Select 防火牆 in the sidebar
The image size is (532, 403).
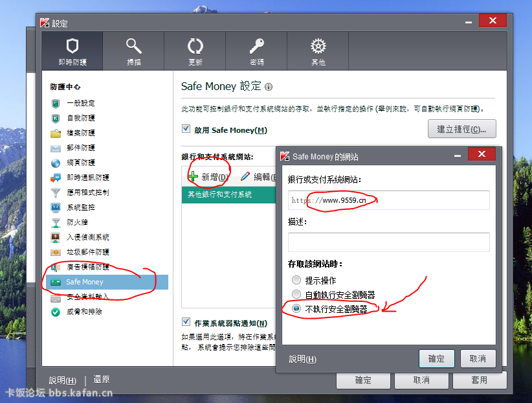click(x=78, y=223)
